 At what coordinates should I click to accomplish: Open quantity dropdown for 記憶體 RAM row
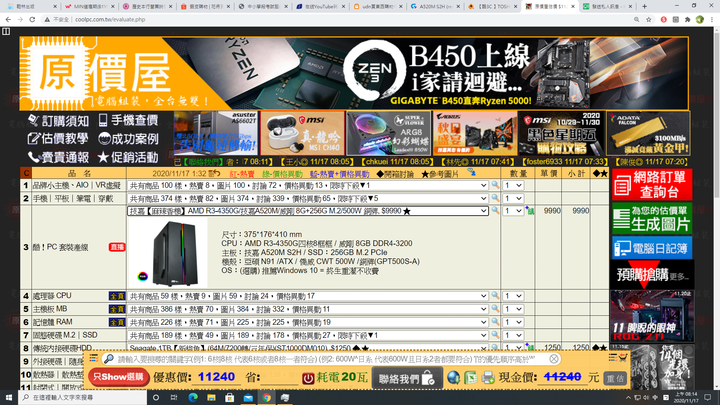coord(512,322)
